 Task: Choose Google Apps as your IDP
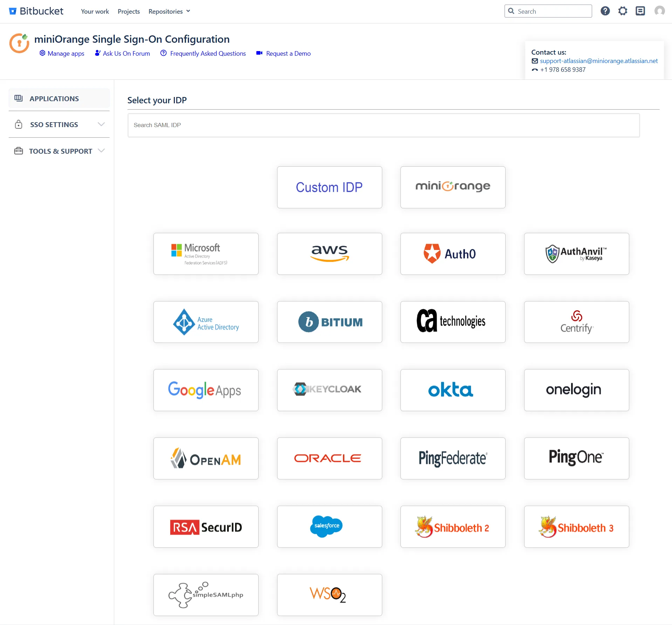pyautogui.click(x=206, y=390)
